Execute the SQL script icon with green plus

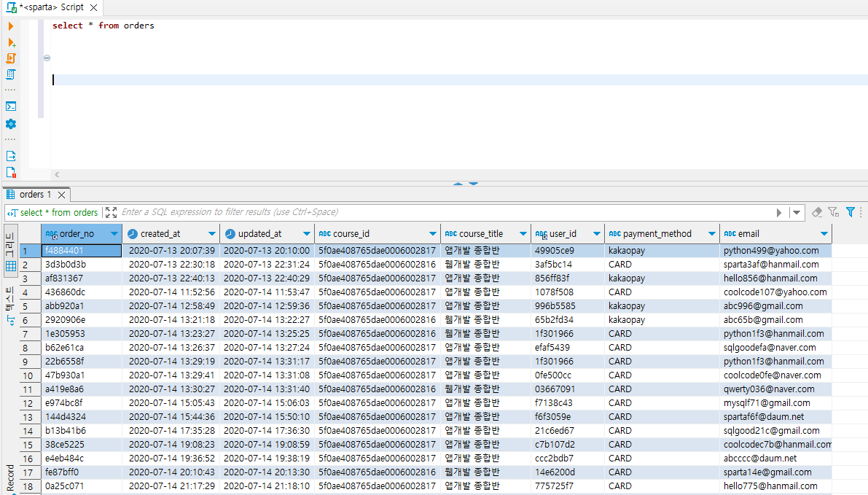[x=12, y=43]
